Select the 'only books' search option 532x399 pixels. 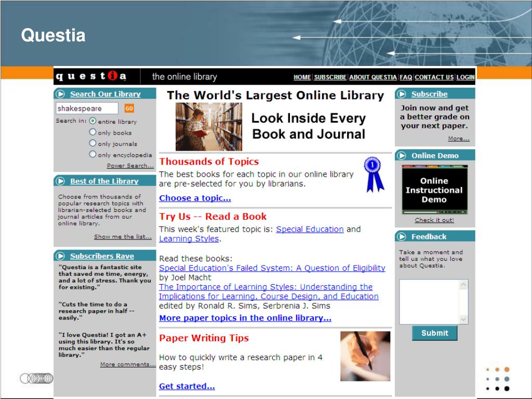click(92, 132)
